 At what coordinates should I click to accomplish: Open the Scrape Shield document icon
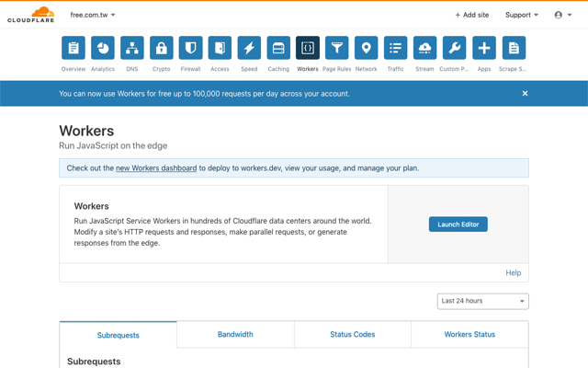click(514, 48)
